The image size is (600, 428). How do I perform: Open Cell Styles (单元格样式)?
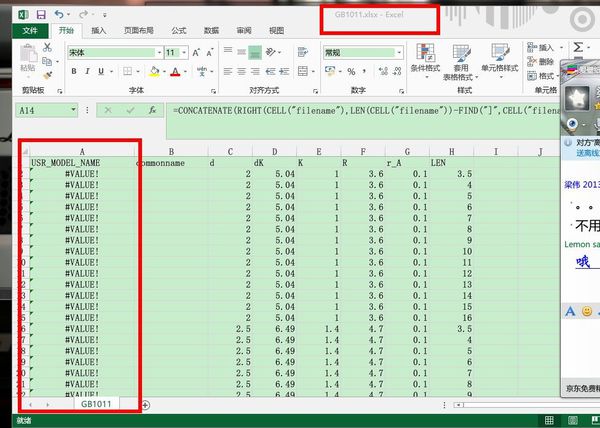click(x=500, y=59)
